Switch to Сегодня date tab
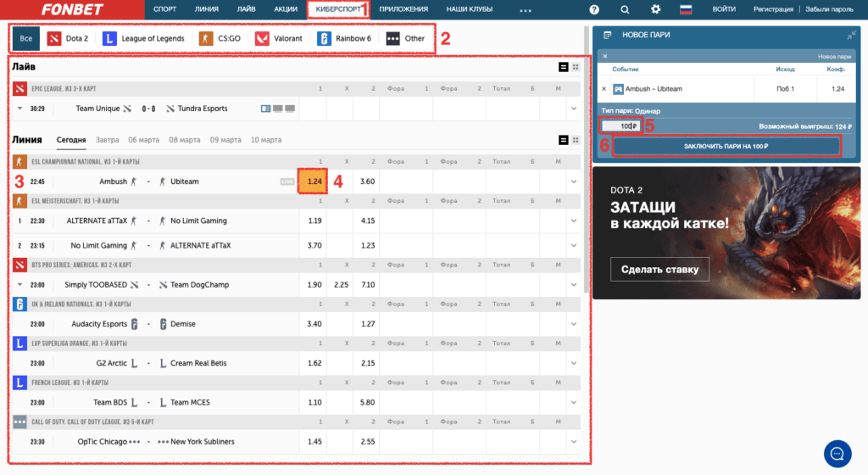This screenshot has width=868, height=475. (x=71, y=140)
